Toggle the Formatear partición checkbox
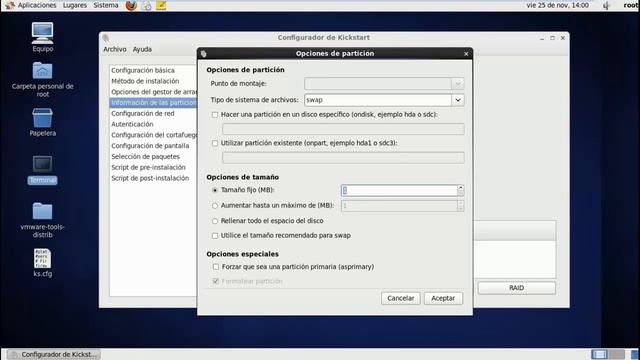This screenshot has width=640, height=360. (x=216, y=281)
